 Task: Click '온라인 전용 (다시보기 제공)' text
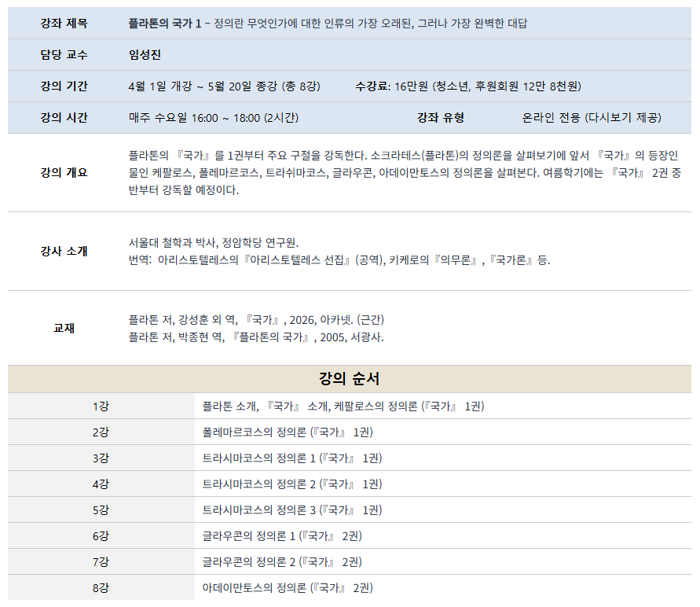(591, 118)
